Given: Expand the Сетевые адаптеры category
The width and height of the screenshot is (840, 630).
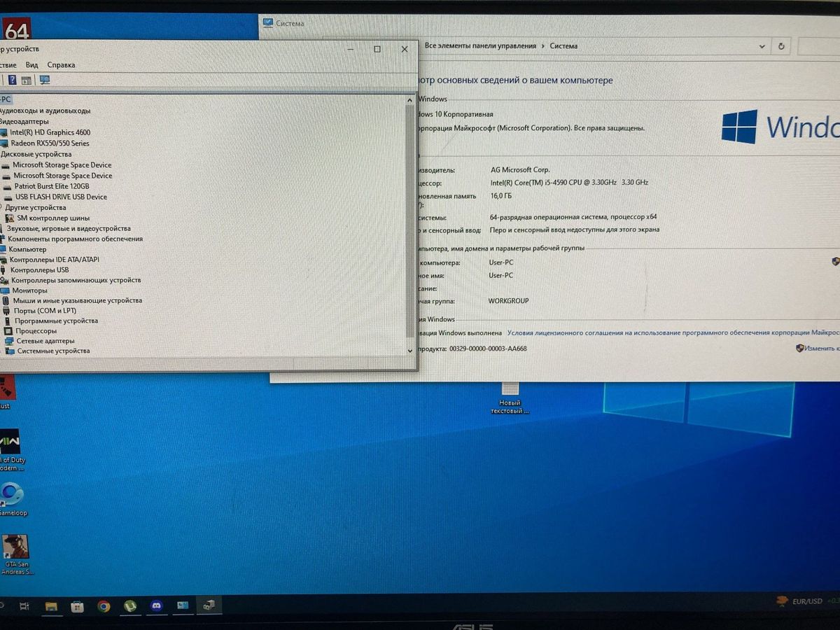Looking at the screenshot, I should click(x=45, y=341).
